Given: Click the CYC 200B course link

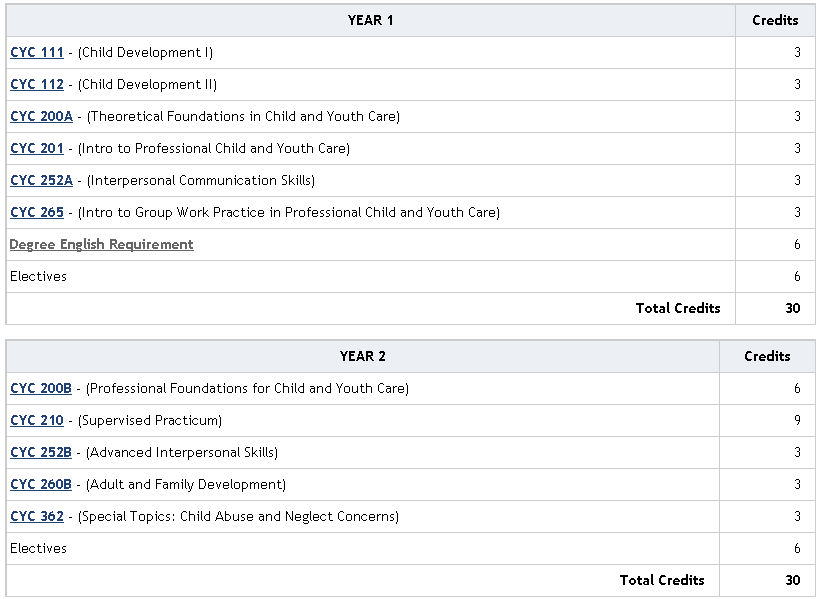Looking at the screenshot, I should pyautogui.click(x=41, y=388).
